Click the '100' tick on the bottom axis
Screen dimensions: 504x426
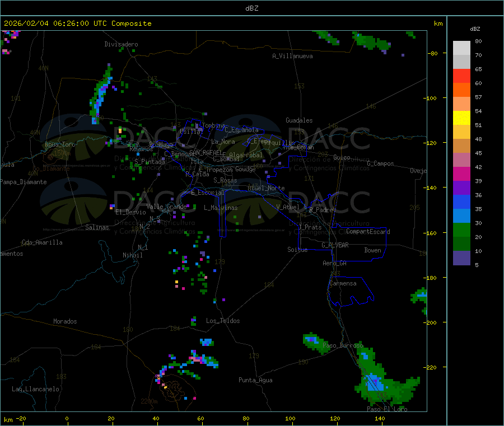click(290, 418)
